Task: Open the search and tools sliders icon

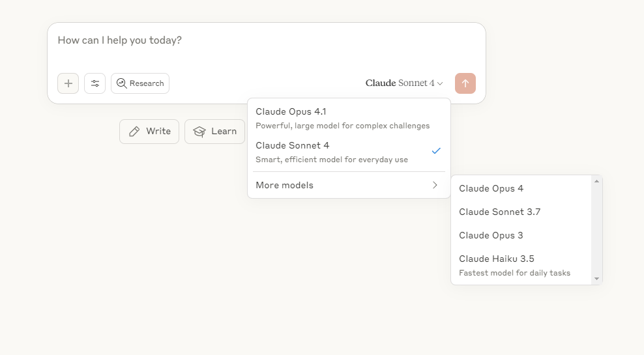Action: (95, 83)
